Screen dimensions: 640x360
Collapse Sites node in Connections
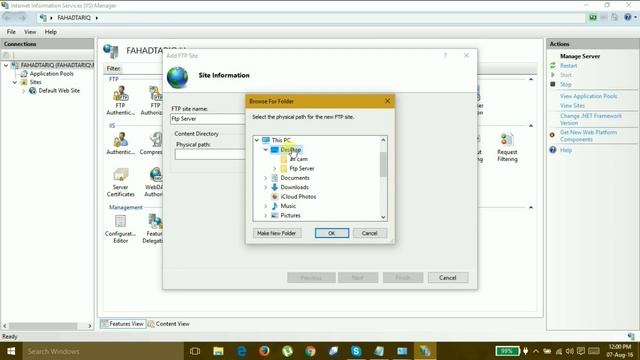[15, 82]
